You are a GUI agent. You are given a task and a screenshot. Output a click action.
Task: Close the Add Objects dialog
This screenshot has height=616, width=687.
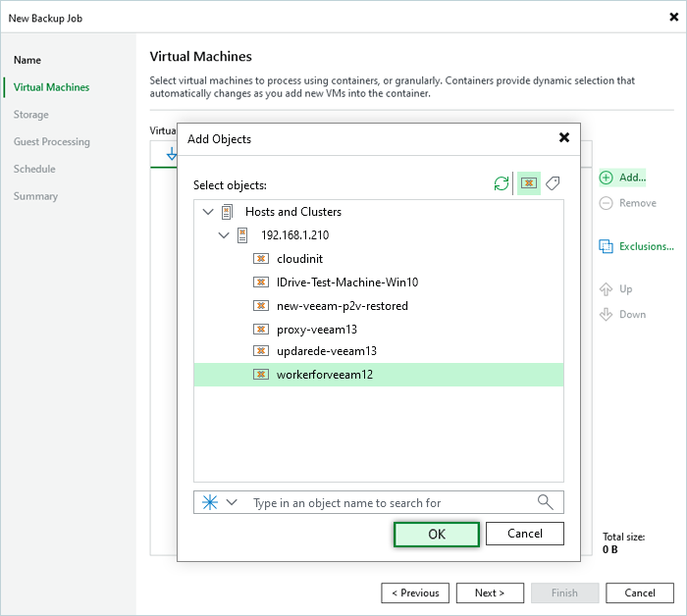tap(563, 138)
